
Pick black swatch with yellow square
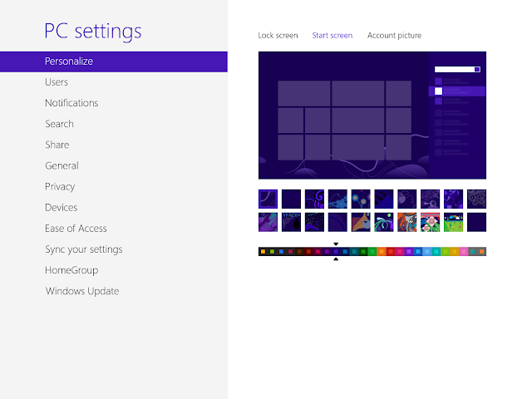click(263, 251)
